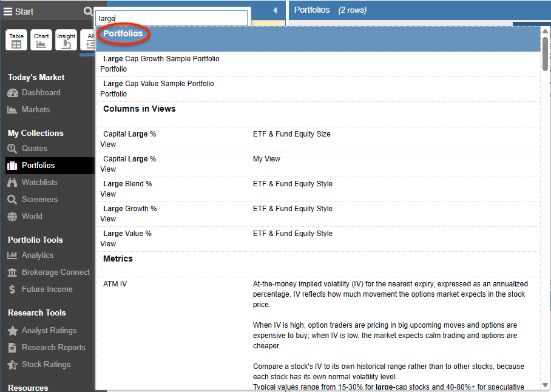The width and height of the screenshot is (551, 392).
Task: Select Large Cap Value Sample Portfolio
Action: pyautogui.click(x=318, y=89)
